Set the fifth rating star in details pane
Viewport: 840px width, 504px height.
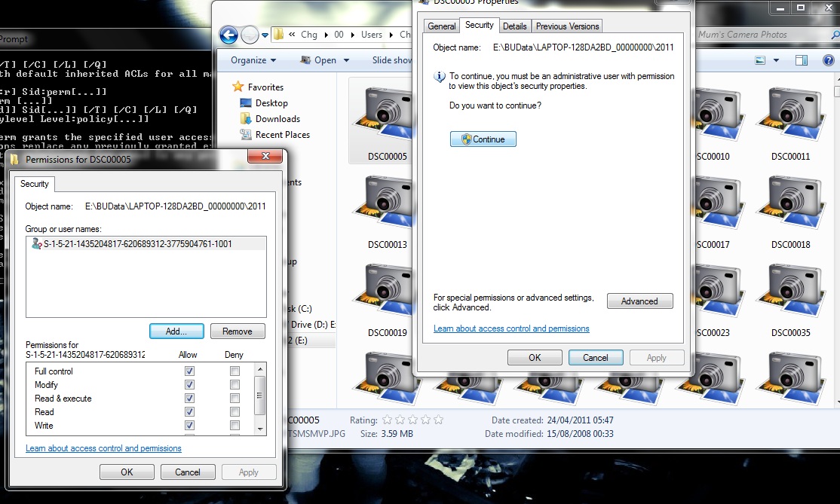(x=438, y=420)
